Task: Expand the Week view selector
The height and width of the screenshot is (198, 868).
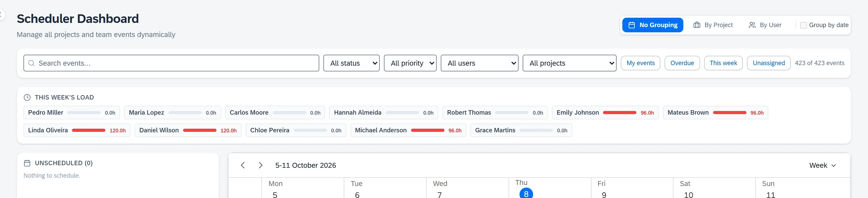Action: pos(823,165)
